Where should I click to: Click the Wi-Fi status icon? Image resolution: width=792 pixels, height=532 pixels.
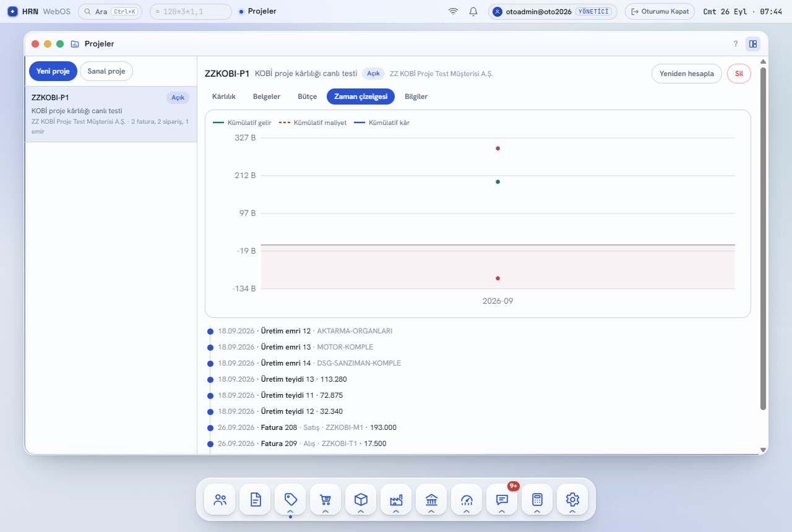(x=454, y=12)
